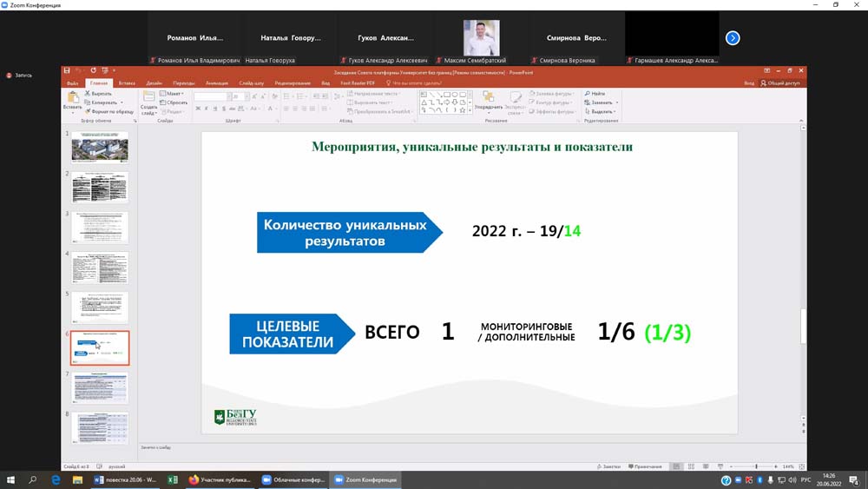The width and height of the screenshot is (868, 489).
Task: Click Format Painter (Формат по образцу)
Action: [109, 111]
